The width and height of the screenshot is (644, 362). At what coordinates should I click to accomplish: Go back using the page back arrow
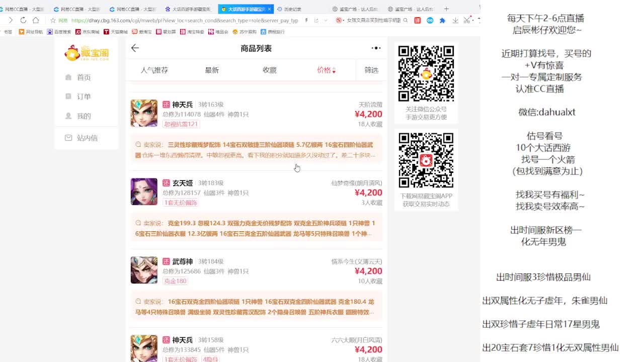[135, 48]
